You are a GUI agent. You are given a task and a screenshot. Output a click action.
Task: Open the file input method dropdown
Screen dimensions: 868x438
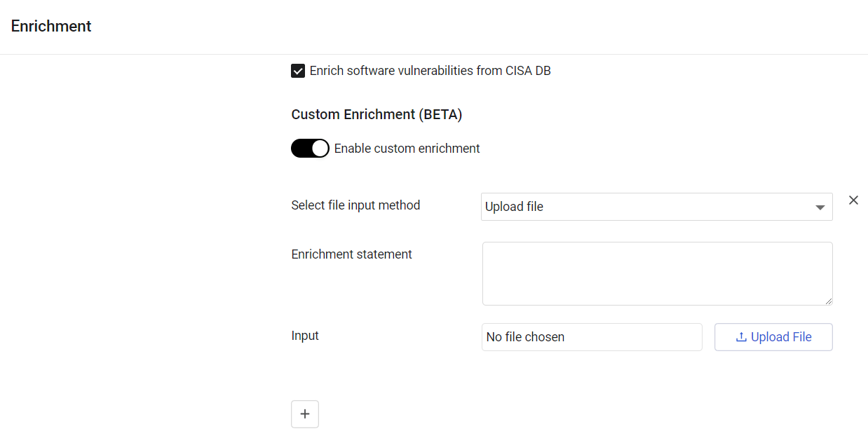point(656,207)
